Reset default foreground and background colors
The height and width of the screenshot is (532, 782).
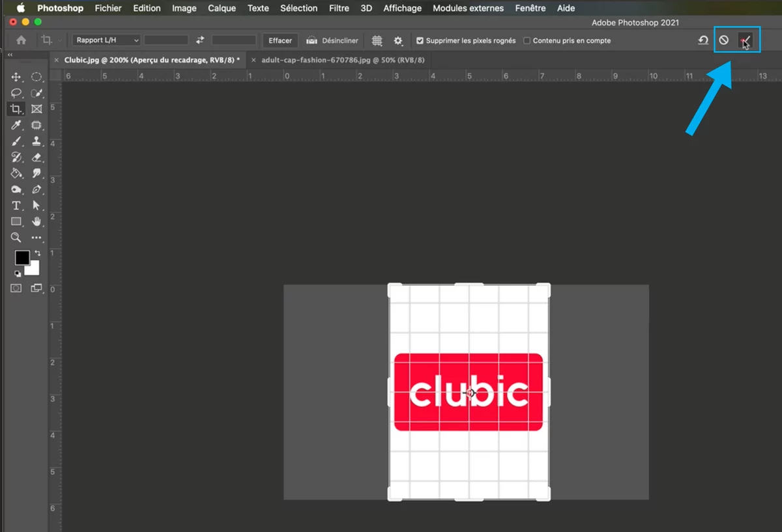click(x=18, y=273)
